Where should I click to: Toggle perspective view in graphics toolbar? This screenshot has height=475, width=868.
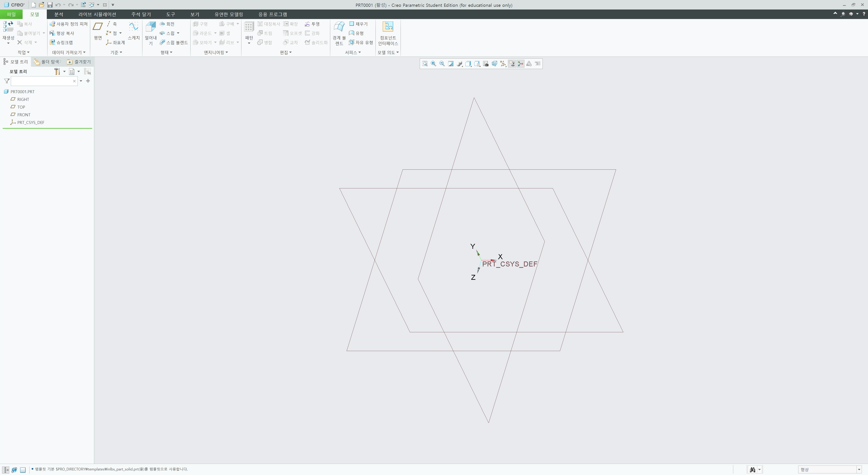494,64
